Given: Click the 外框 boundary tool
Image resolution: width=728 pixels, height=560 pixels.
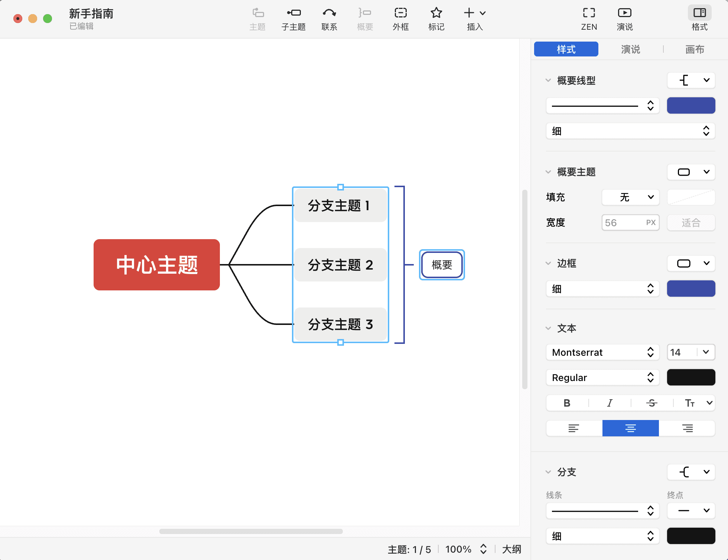Looking at the screenshot, I should 400,19.
